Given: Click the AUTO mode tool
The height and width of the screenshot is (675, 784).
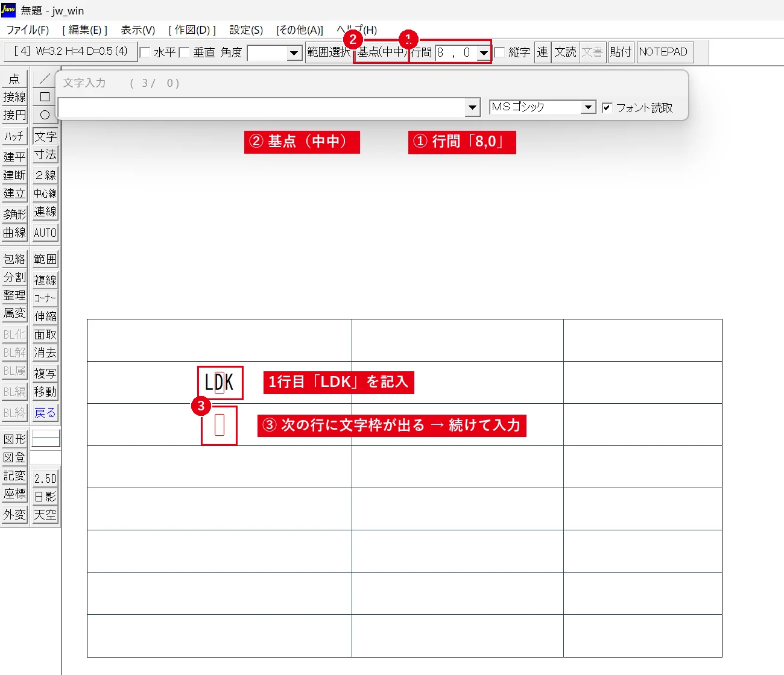Looking at the screenshot, I should point(45,233).
